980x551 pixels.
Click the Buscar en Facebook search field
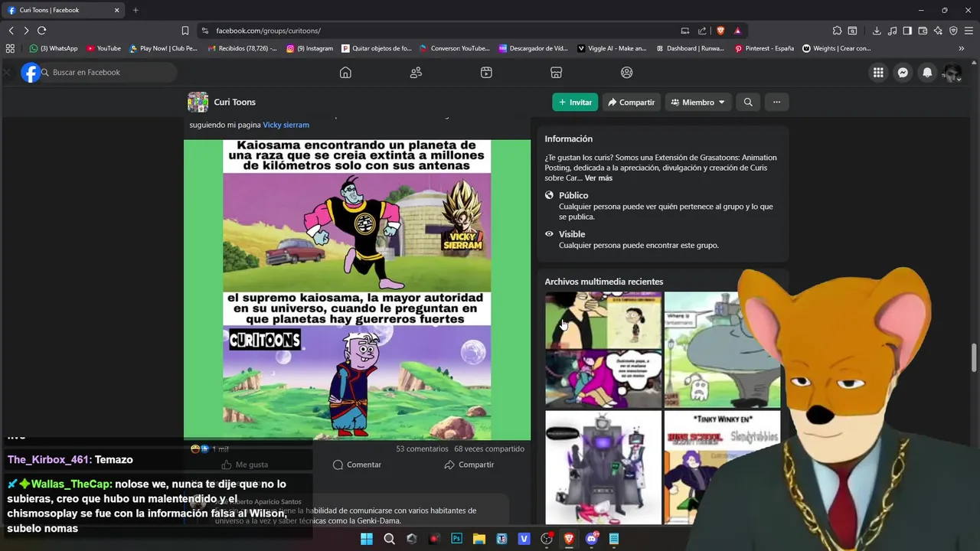click(x=109, y=73)
